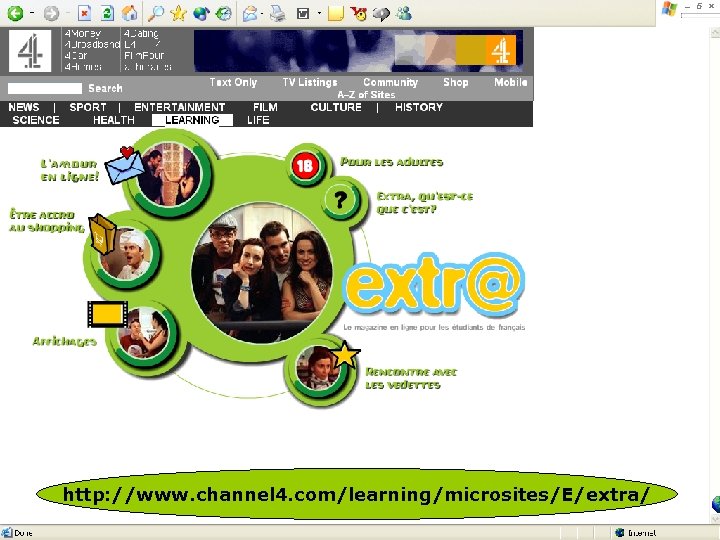Click the yellow film strip icon

tap(107, 315)
